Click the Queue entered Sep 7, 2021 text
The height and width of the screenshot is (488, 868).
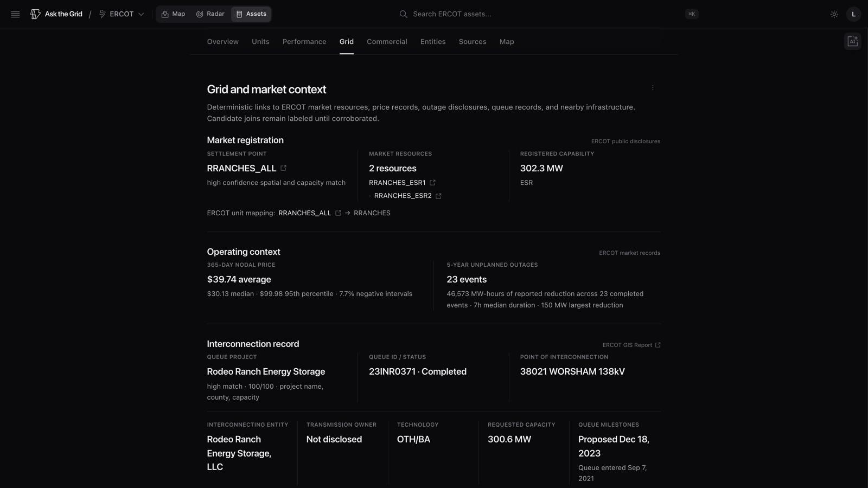tap(612, 473)
